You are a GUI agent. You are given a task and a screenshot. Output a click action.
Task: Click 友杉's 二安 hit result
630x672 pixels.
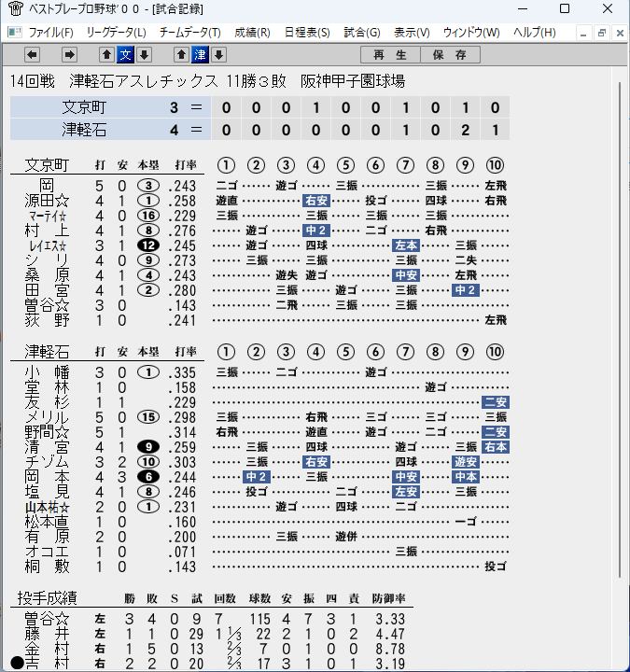[x=496, y=402]
